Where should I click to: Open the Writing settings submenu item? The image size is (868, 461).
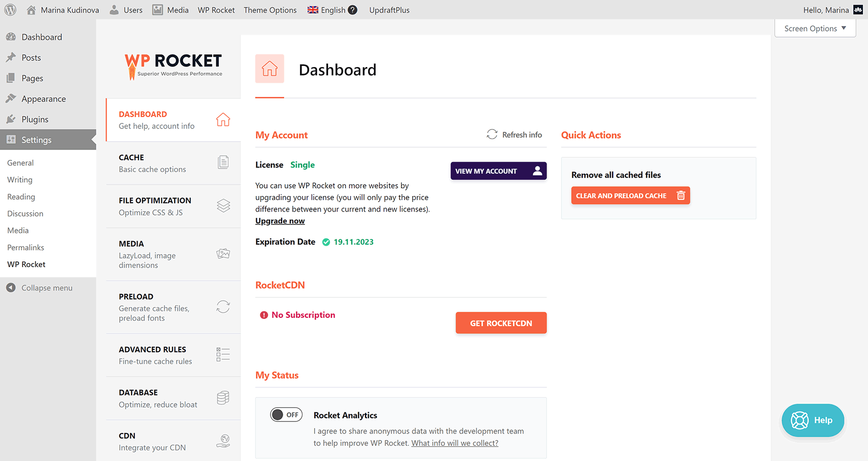pos(20,180)
